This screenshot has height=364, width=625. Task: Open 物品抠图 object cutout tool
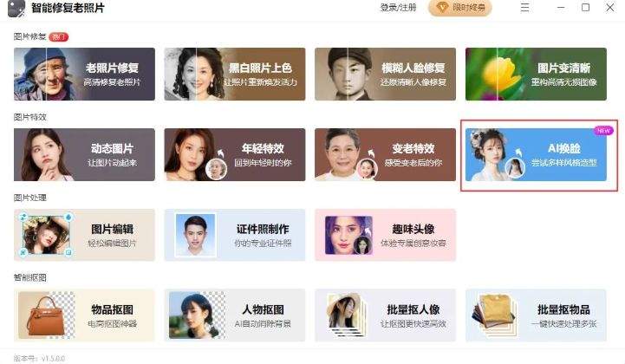click(84, 315)
